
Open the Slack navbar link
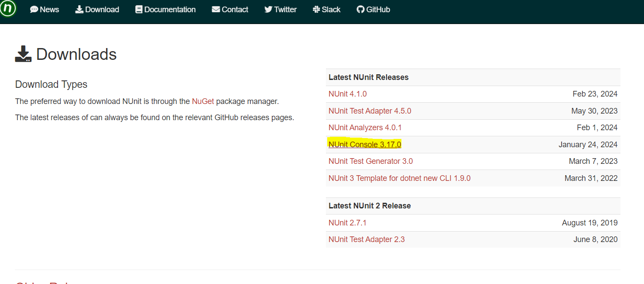click(x=327, y=10)
